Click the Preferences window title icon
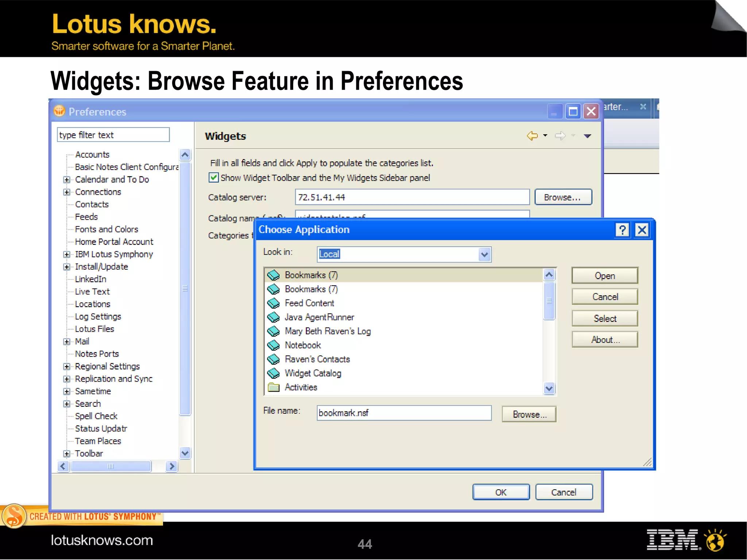The height and width of the screenshot is (560, 747). pos(59,111)
